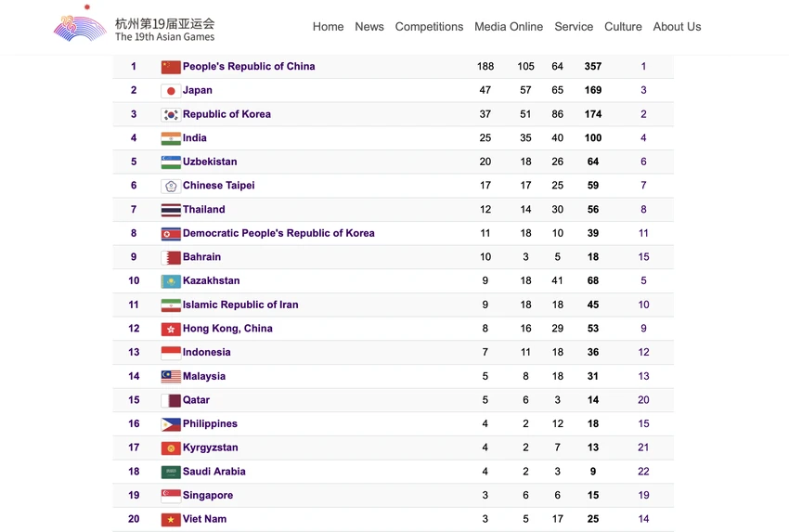Click the Japan flag icon
Screen dimensions: 789x532
pos(171,91)
